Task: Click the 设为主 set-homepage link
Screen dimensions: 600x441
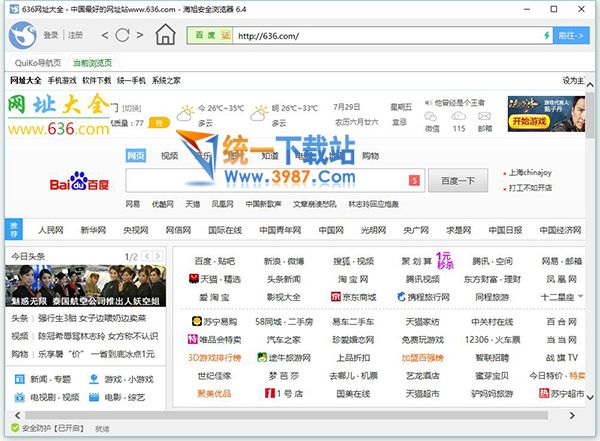Action: (x=573, y=80)
